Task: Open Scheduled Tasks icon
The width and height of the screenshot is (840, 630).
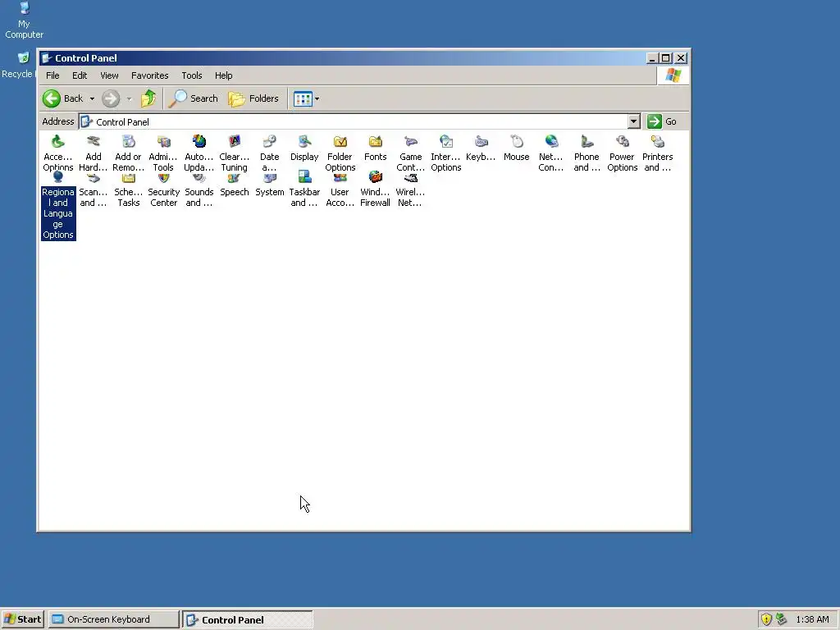Action: tap(128, 190)
